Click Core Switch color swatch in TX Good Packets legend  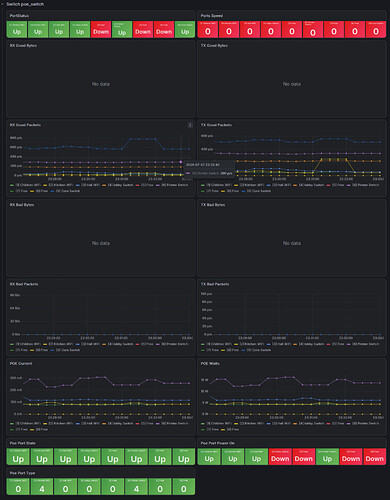[243, 191]
